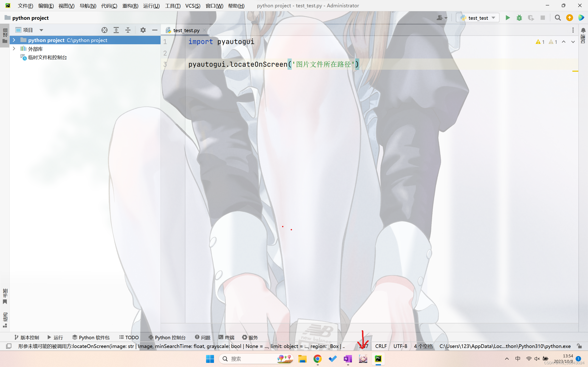The height and width of the screenshot is (367, 588).
Task: Click Expand All icon in project panel
Action: 116,30
